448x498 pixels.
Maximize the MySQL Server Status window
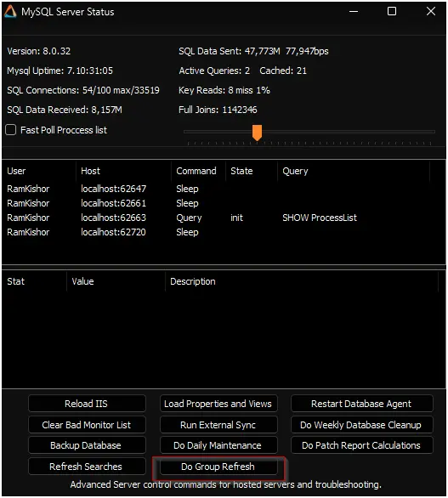(392, 11)
